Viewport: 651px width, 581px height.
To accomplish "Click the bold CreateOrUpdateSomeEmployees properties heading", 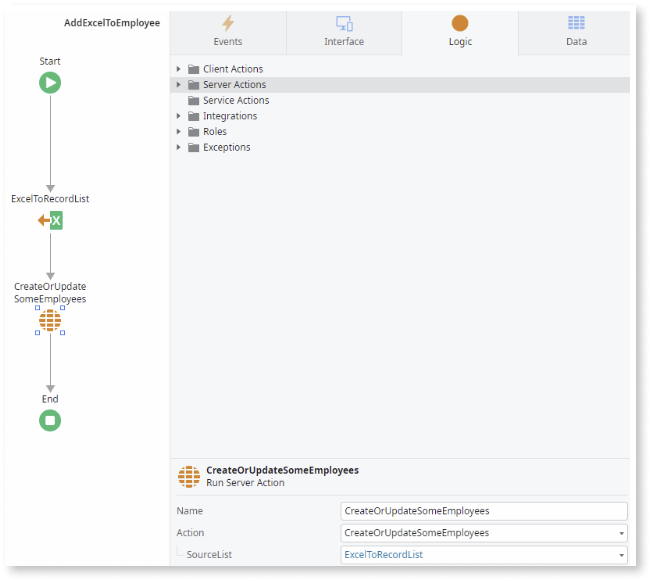I will pyautogui.click(x=282, y=470).
